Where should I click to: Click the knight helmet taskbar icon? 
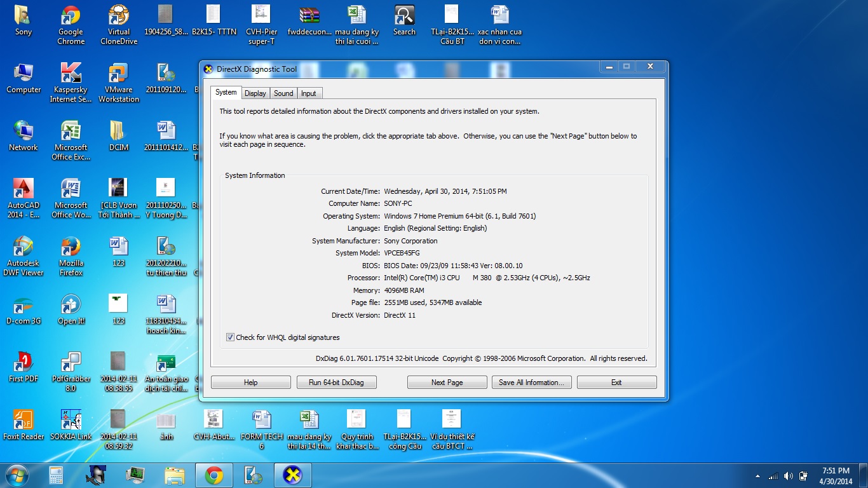pos(96,475)
